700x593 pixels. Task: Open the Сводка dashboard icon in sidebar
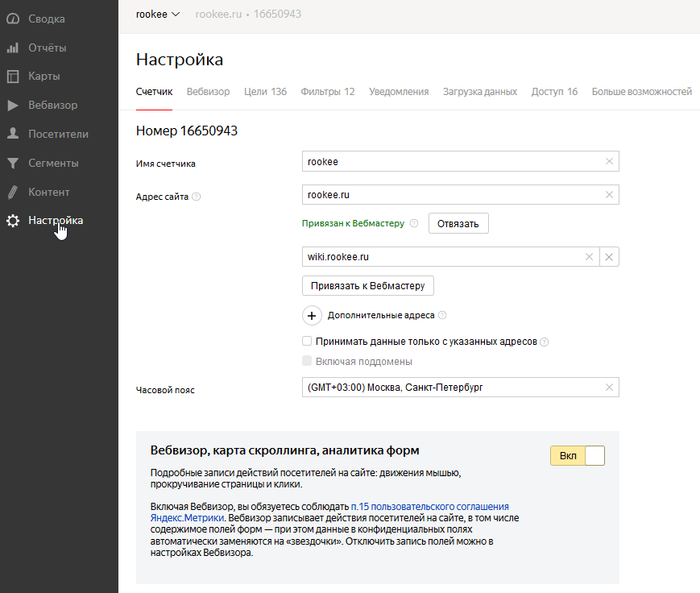point(13,19)
